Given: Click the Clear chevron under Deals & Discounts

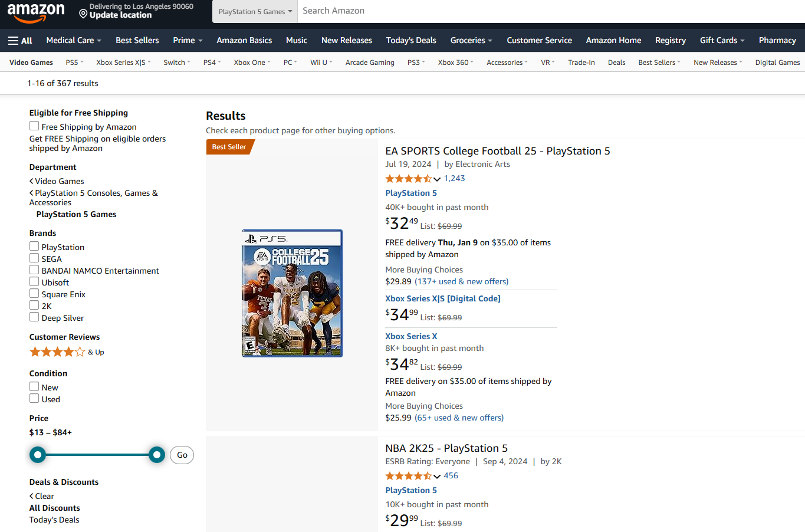Looking at the screenshot, I should [31, 496].
